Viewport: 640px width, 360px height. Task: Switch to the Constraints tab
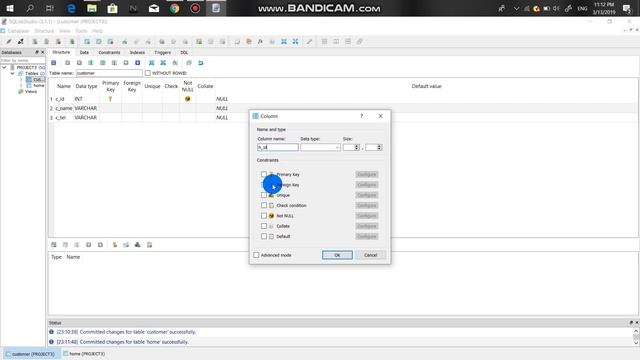coord(109,53)
